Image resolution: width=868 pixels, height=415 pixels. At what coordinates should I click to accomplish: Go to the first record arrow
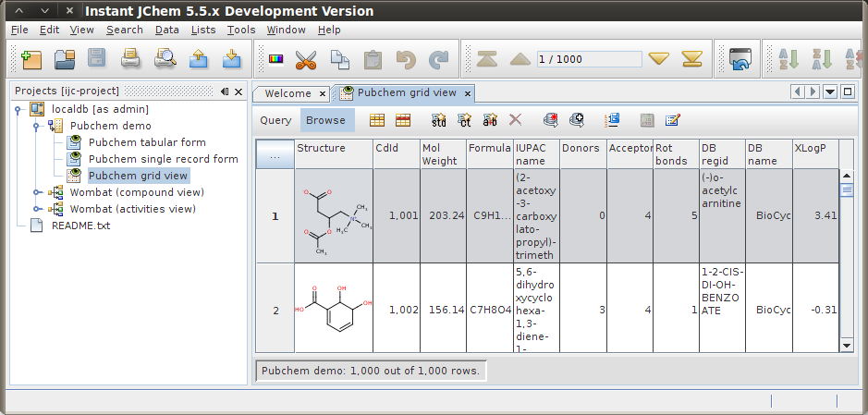[x=487, y=59]
